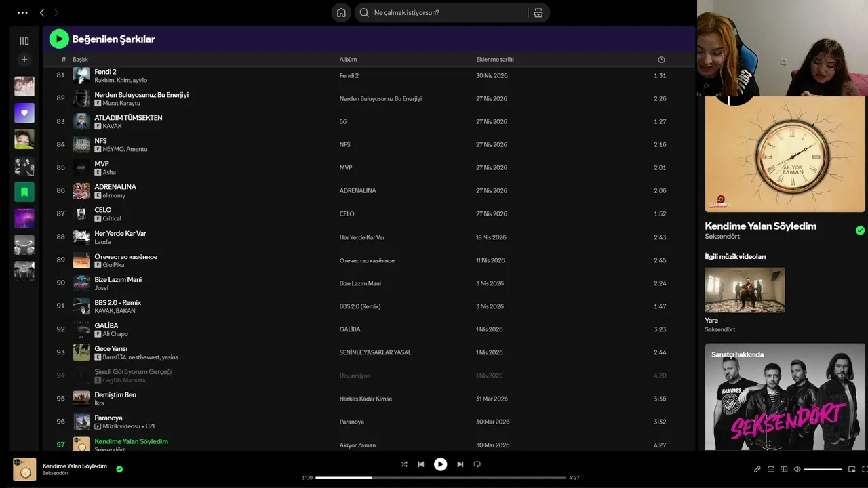
Task: Go forward with the right arrow
Action: pos(56,12)
